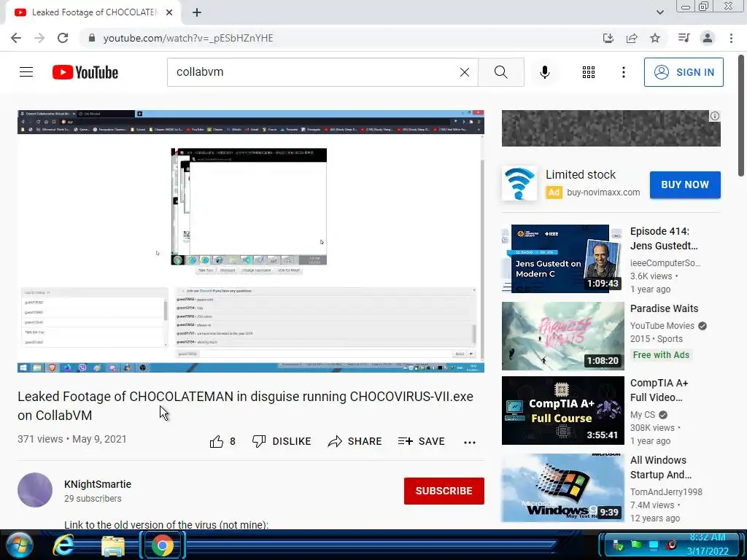This screenshot has height=560, width=747.
Task: Open Chrome three-dot menu
Action: pyautogui.click(x=731, y=38)
